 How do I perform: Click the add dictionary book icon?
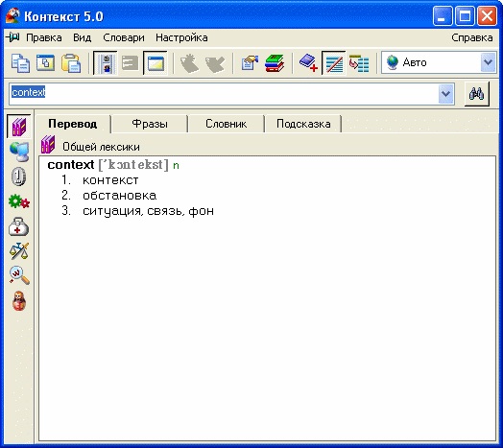(x=308, y=63)
